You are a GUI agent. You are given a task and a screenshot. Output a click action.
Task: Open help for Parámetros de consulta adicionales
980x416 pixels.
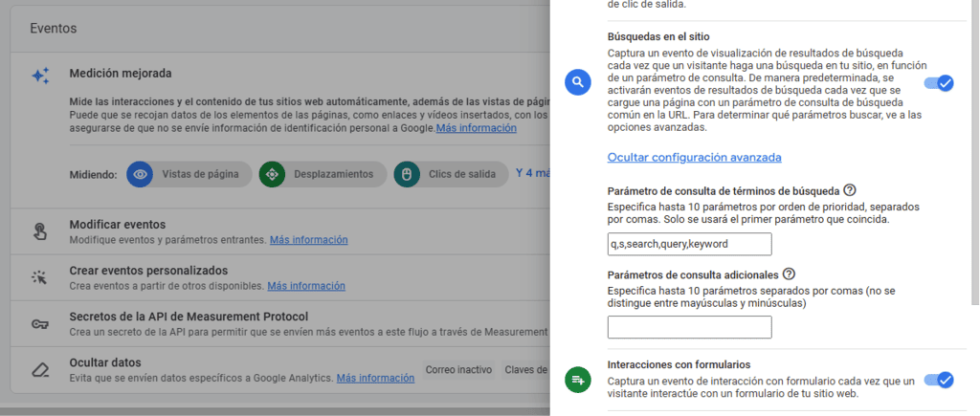point(789,274)
